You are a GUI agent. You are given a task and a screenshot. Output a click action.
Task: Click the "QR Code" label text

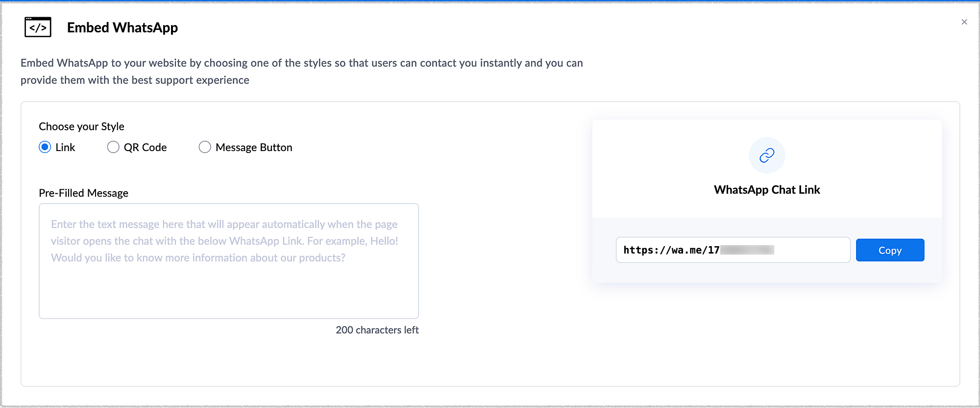[x=145, y=148]
